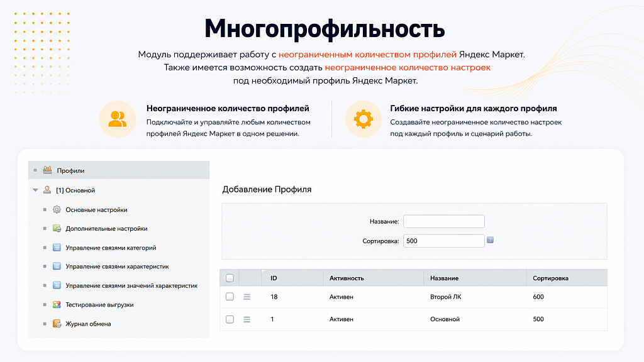
Task: Click Активен status in the Основной row
Action: 341,319
